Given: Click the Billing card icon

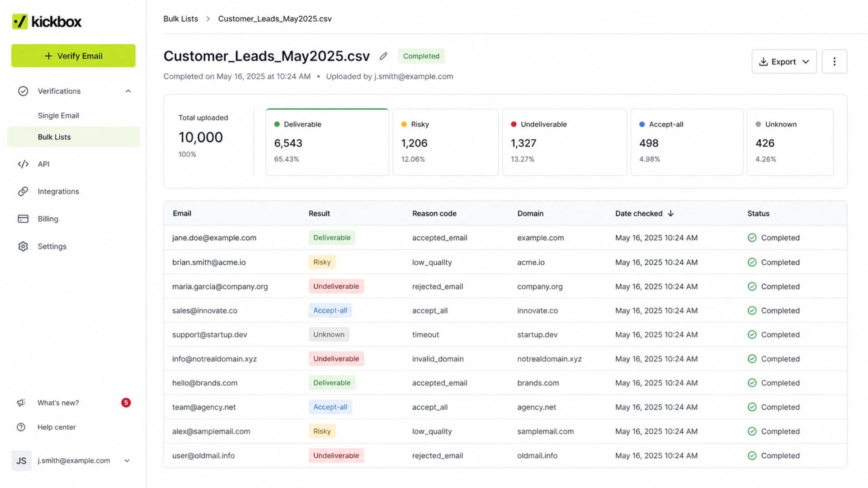Looking at the screenshot, I should (x=23, y=219).
